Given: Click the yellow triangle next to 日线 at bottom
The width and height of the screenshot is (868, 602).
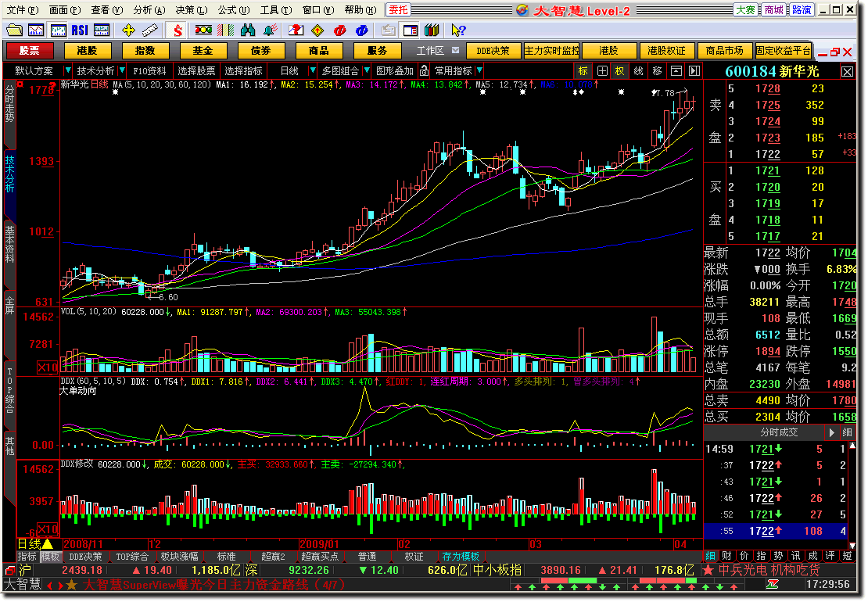Looking at the screenshot, I should pyautogui.click(x=48, y=544).
